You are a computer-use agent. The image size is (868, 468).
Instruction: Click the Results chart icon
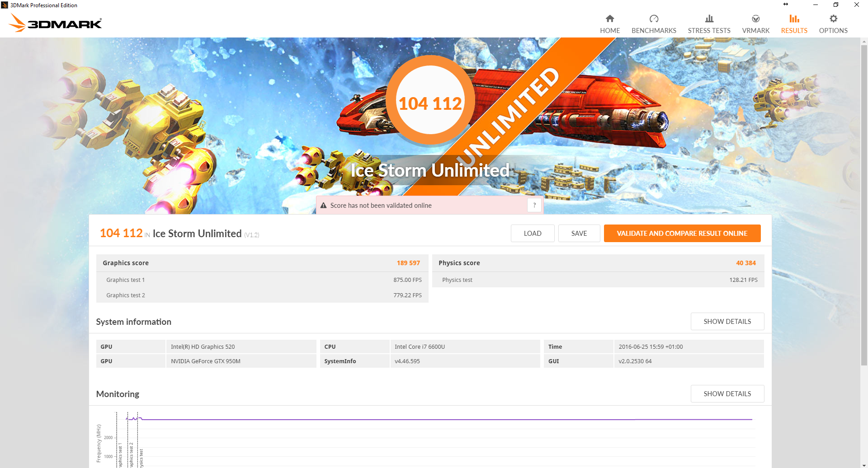pyautogui.click(x=794, y=19)
